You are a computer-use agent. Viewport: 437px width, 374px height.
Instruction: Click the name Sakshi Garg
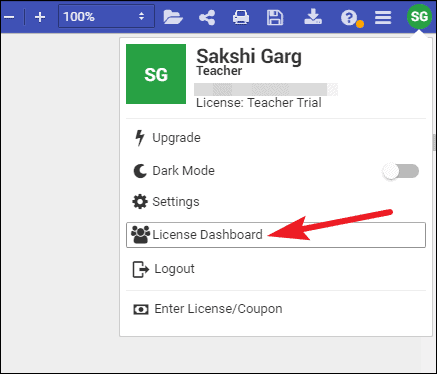coord(249,56)
